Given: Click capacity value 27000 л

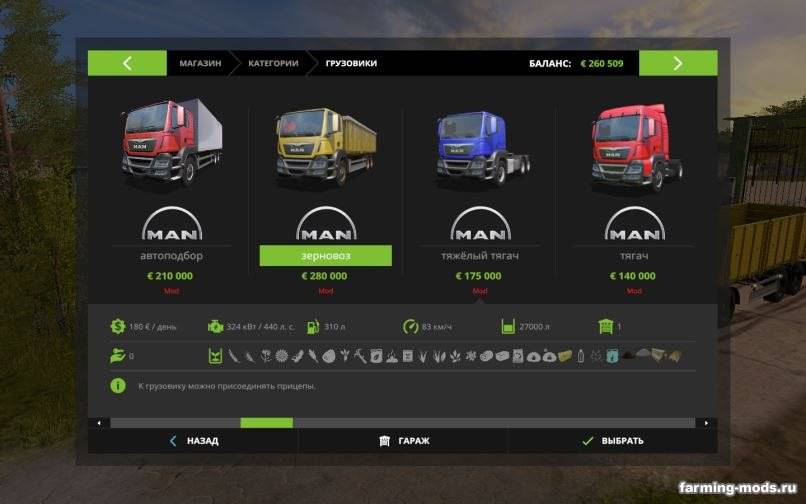Looking at the screenshot, I should [x=534, y=327].
